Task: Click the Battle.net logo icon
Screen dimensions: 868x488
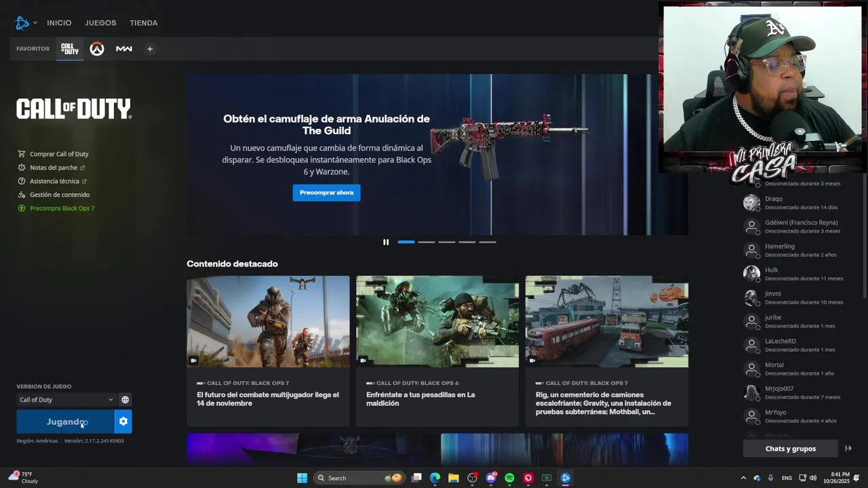Action: [22, 23]
